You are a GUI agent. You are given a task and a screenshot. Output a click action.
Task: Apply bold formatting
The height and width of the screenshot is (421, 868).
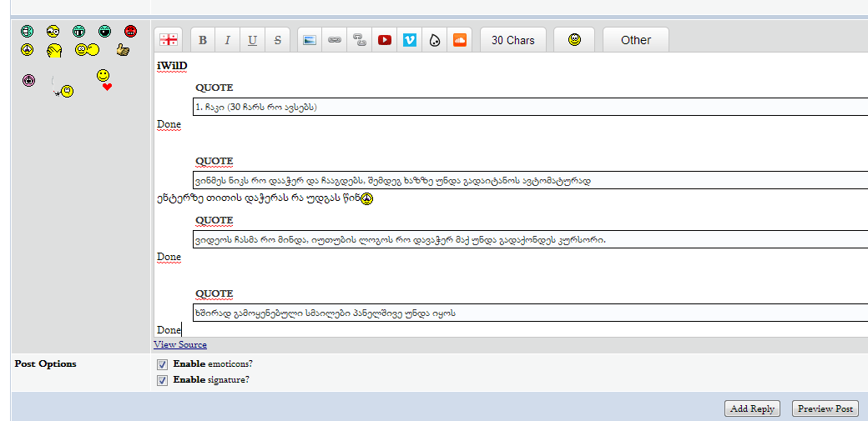click(203, 40)
